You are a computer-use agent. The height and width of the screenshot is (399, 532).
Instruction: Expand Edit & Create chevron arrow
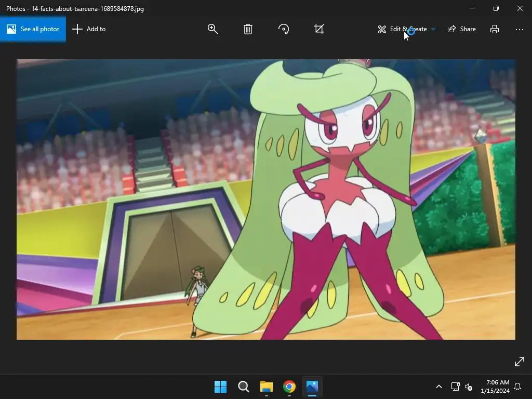(x=433, y=29)
